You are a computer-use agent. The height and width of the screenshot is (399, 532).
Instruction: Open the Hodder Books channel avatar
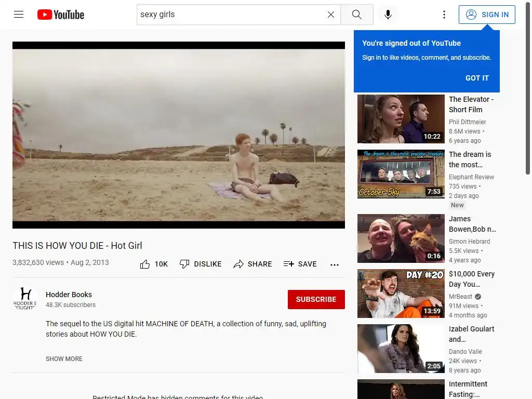[x=25, y=299]
